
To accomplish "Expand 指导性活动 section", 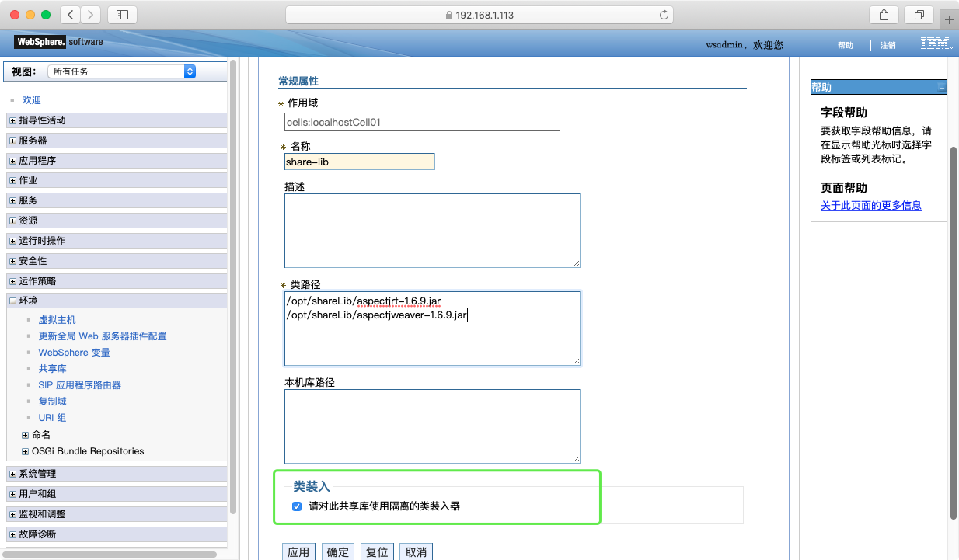I will pyautogui.click(x=12, y=120).
